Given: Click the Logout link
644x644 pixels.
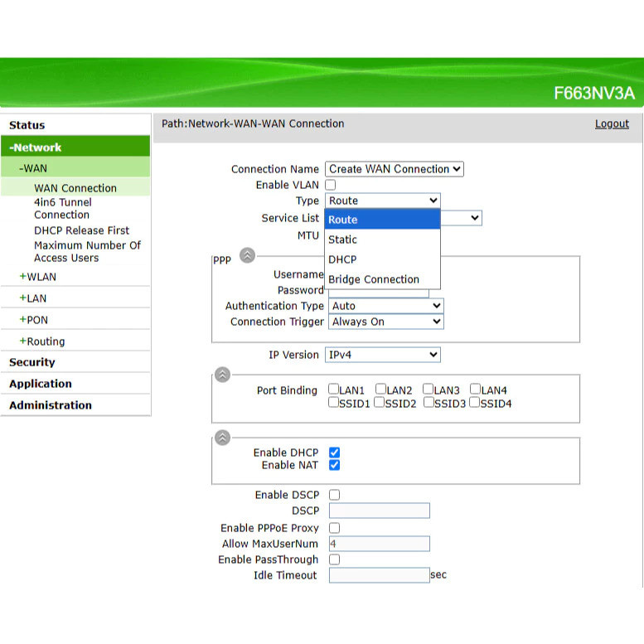Looking at the screenshot, I should click(612, 123).
